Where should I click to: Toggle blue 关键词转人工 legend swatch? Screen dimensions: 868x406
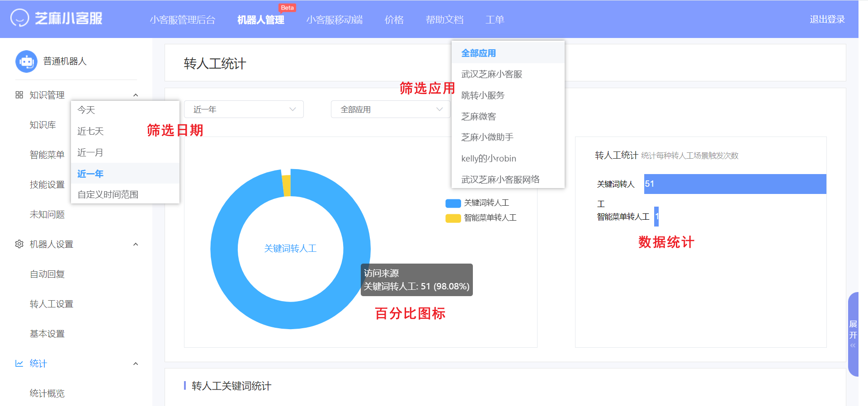click(x=453, y=203)
